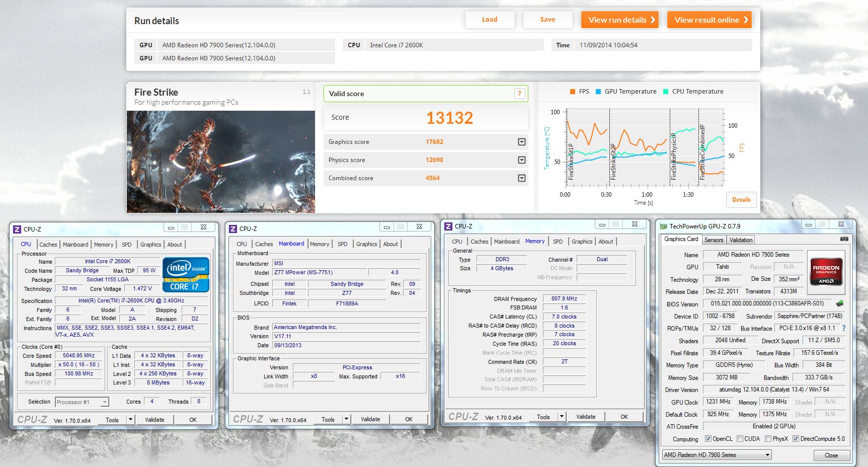This screenshot has width=868, height=467.
Task: Click the Intel Core i7 logo
Action: (186, 274)
